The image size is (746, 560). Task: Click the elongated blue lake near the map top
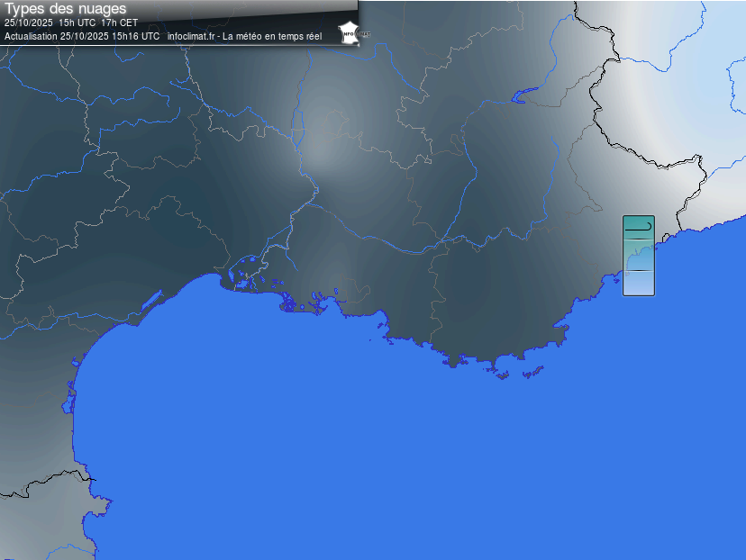pyautogui.click(x=524, y=92)
